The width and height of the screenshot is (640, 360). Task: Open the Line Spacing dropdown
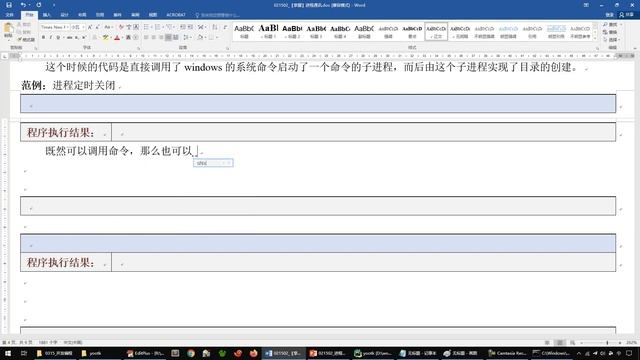click(x=187, y=38)
